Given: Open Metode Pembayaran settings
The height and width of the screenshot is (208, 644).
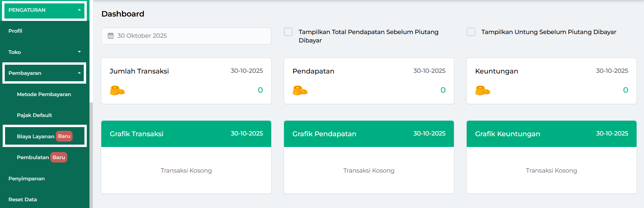Looking at the screenshot, I should (x=44, y=94).
